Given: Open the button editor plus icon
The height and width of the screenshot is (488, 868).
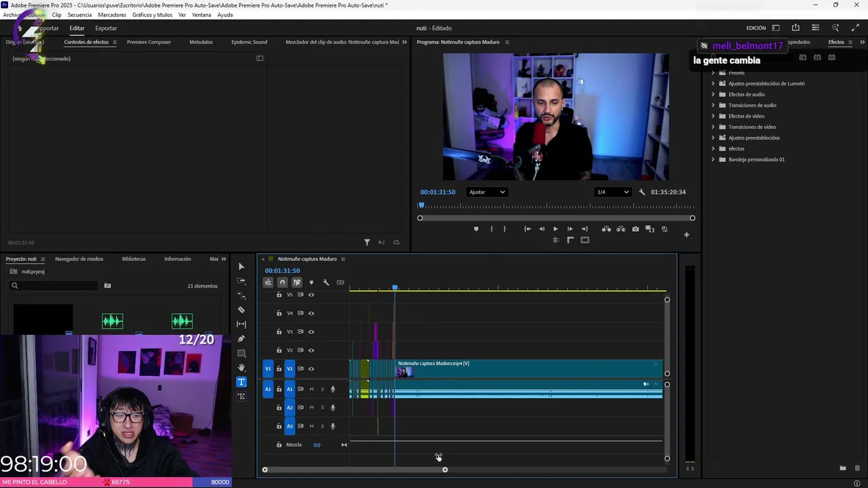Looking at the screenshot, I should click(x=686, y=235).
